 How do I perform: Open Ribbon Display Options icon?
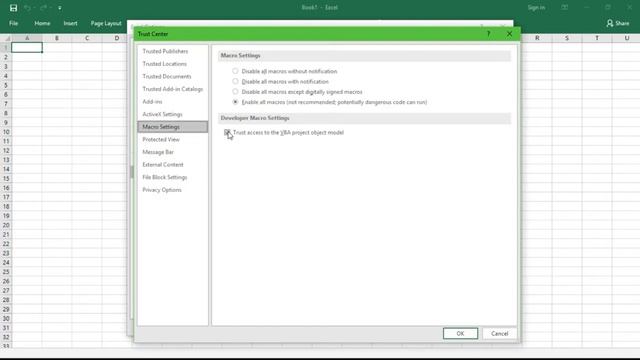pyautogui.click(x=564, y=7)
